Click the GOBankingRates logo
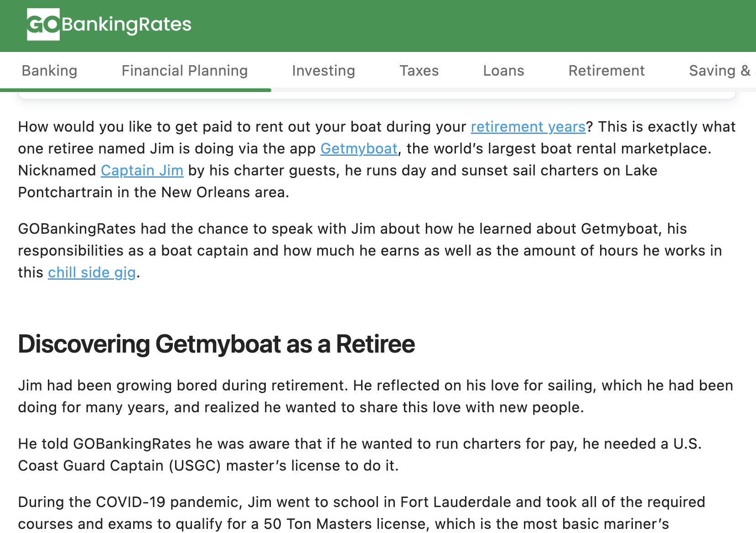The image size is (756, 533). tap(109, 25)
